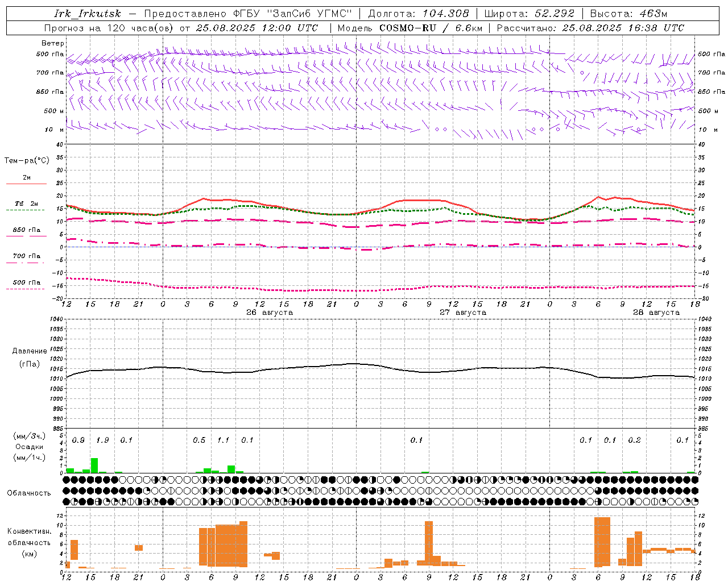The width and height of the screenshot is (728, 582).
Task: Click the 'Конвективн.' convective cloud label
Action: coord(29,531)
